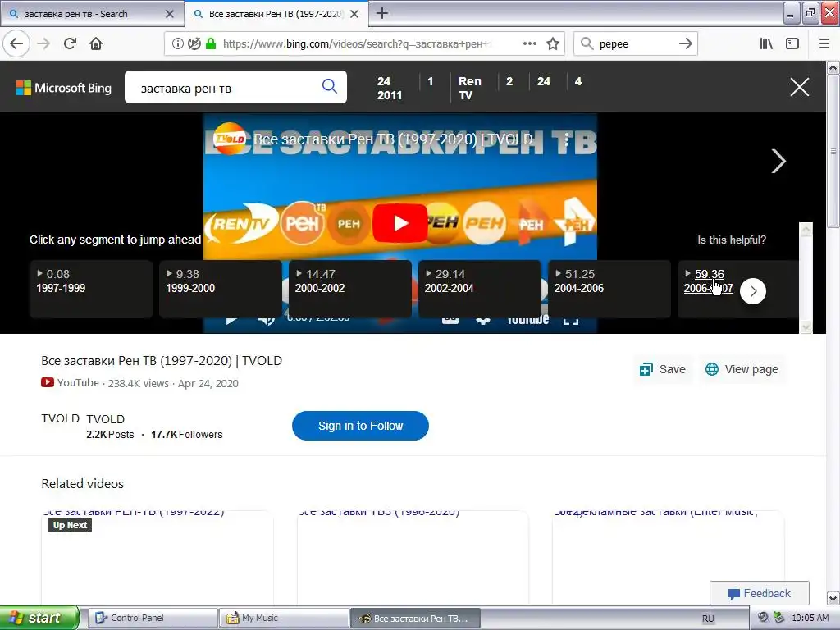This screenshot has width=840, height=630.
Task: Click Sign in to Follow button
Action: pyautogui.click(x=360, y=426)
